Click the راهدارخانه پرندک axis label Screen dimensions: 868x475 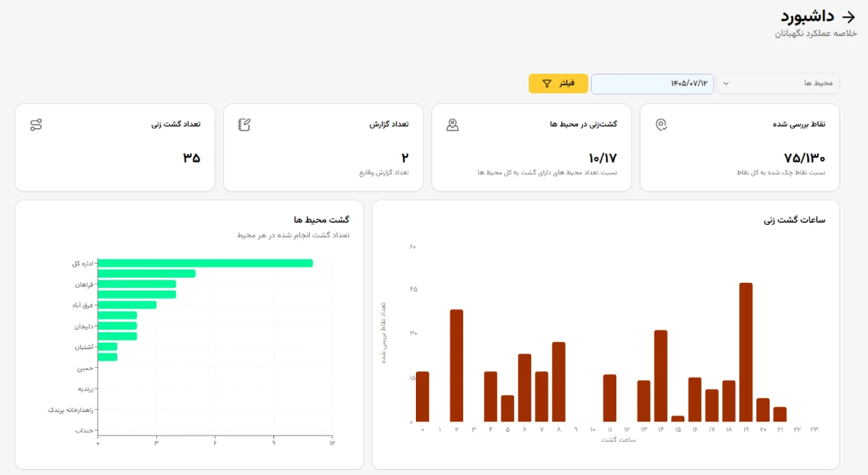point(72,410)
